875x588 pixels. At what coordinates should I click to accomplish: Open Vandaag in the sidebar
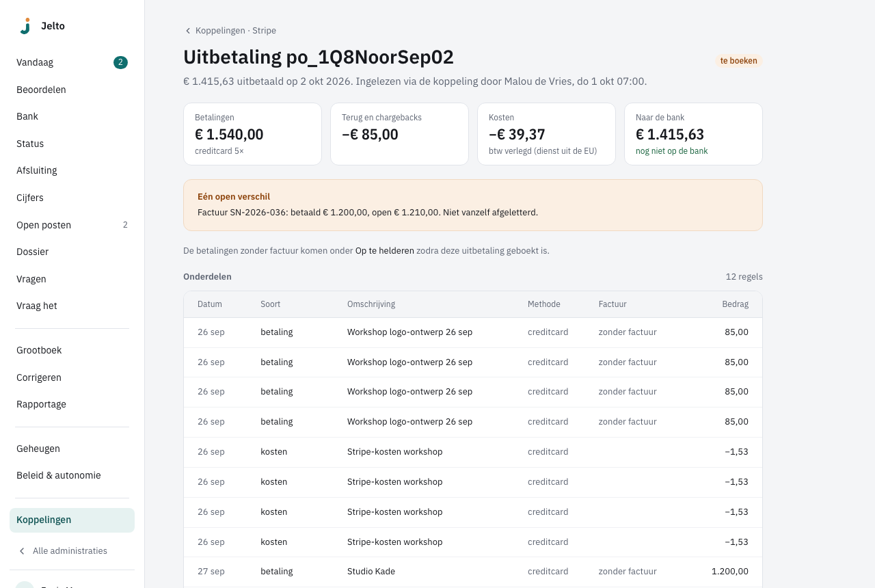coord(72,62)
